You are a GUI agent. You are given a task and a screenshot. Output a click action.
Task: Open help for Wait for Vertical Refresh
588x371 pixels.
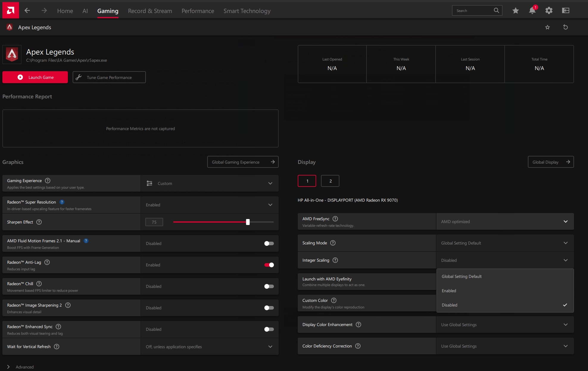click(57, 347)
